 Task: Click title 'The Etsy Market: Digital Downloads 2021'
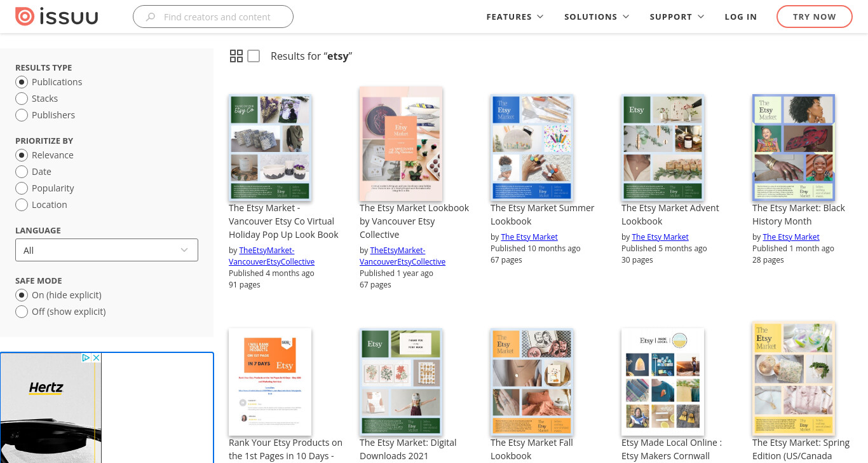tap(408, 449)
